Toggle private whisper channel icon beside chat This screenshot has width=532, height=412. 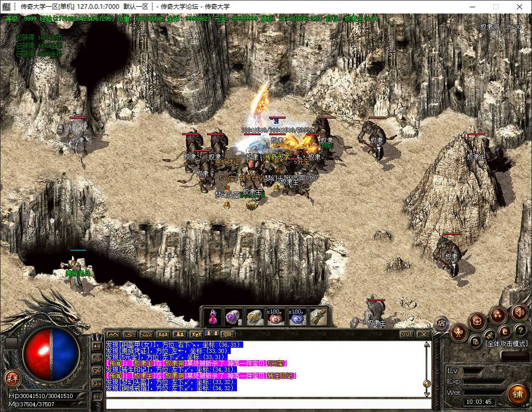[97, 371]
